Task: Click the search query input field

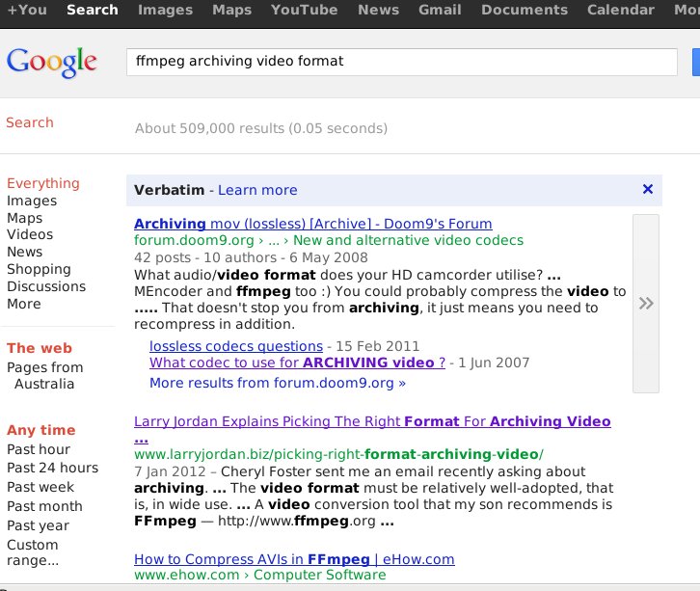Action: point(402,62)
